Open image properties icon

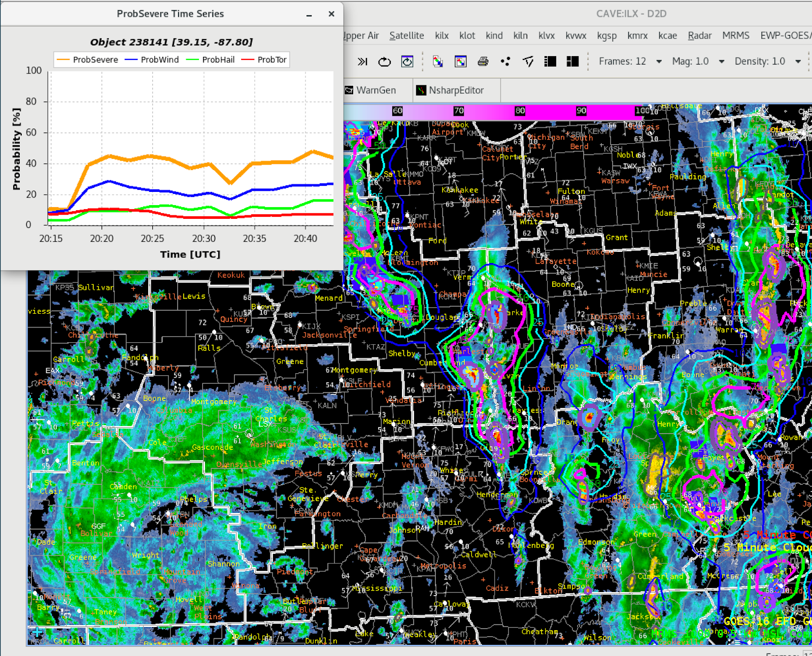tap(460, 61)
